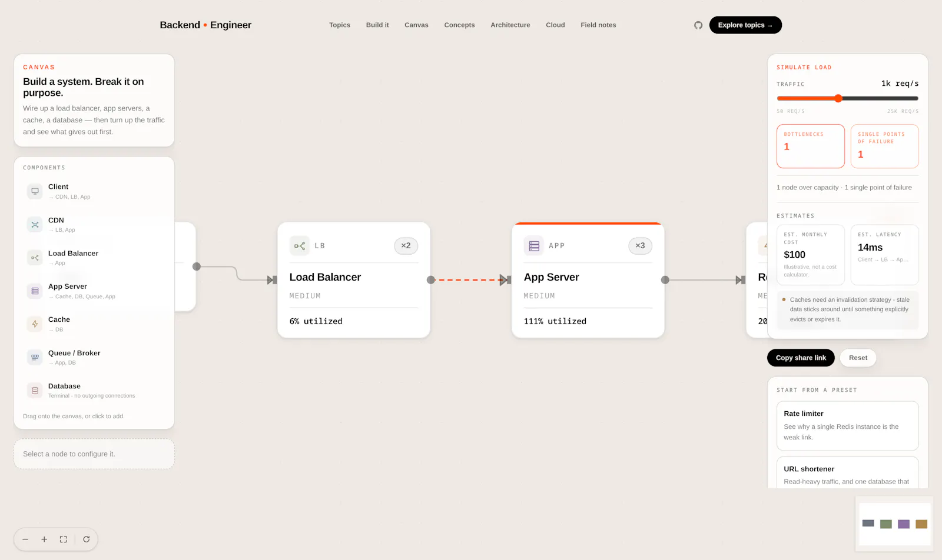
Task: Zoom out with the minus button
Action: coord(25,539)
